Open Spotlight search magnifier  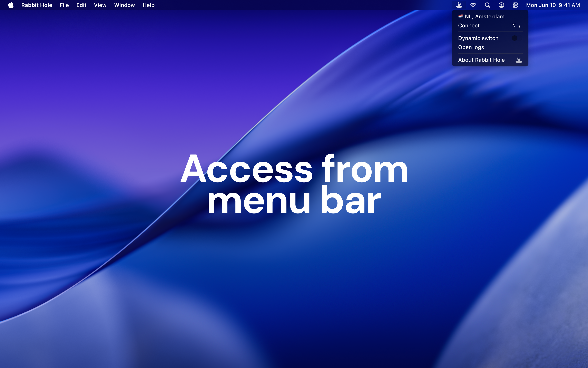tap(487, 5)
